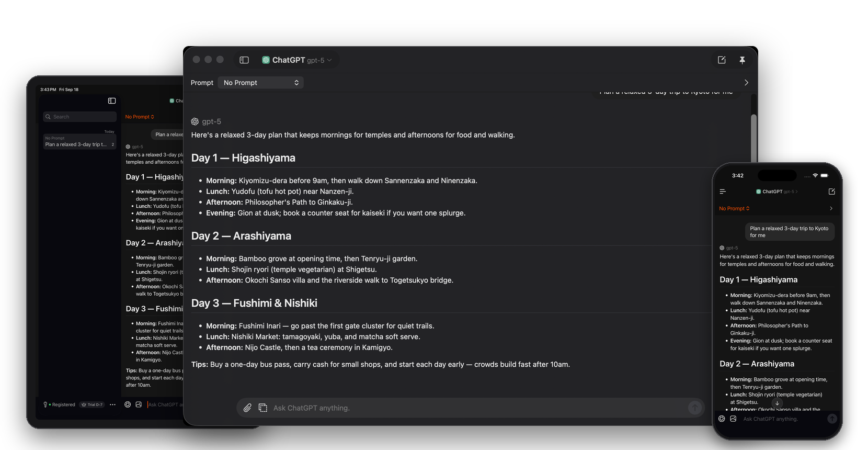Open the ChatGPT gpt-5 model picker on the phone
This screenshot has width=868, height=450.
[777, 192]
